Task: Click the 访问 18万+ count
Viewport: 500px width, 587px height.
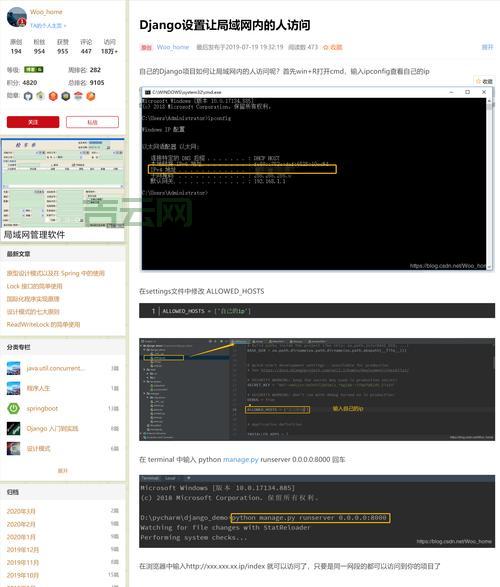Action: [109, 47]
